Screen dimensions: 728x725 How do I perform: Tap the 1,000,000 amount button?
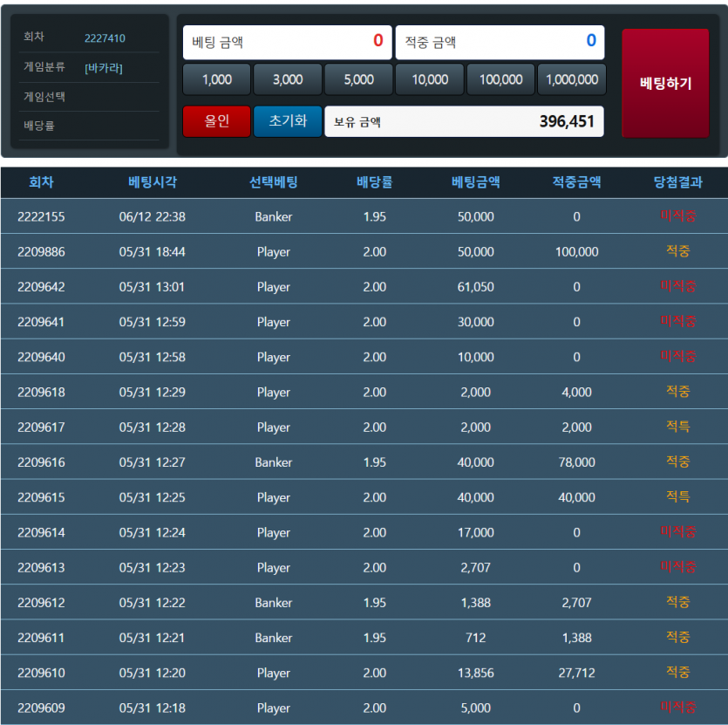pyautogui.click(x=572, y=79)
